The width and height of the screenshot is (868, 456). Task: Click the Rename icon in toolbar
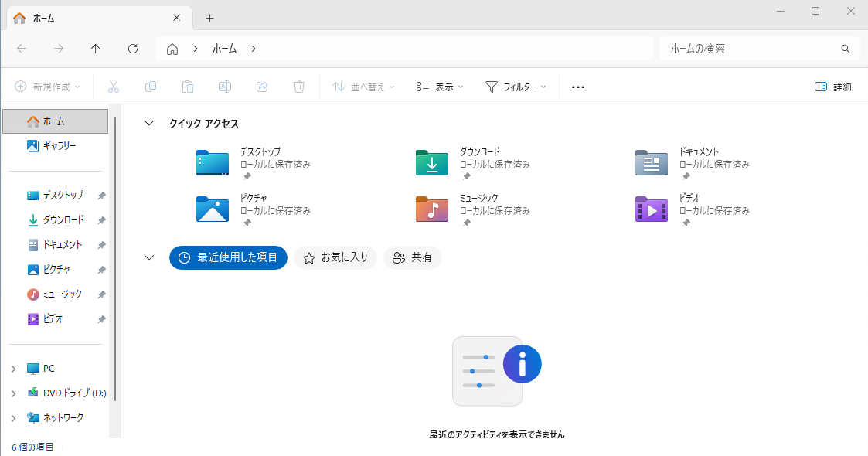[225, 87]
